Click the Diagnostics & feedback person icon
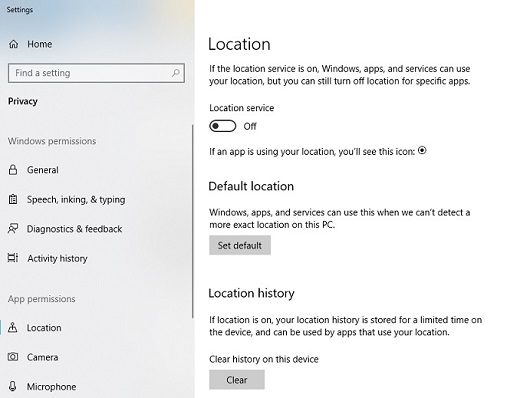 pyautogui.click(x=13, y=229)
